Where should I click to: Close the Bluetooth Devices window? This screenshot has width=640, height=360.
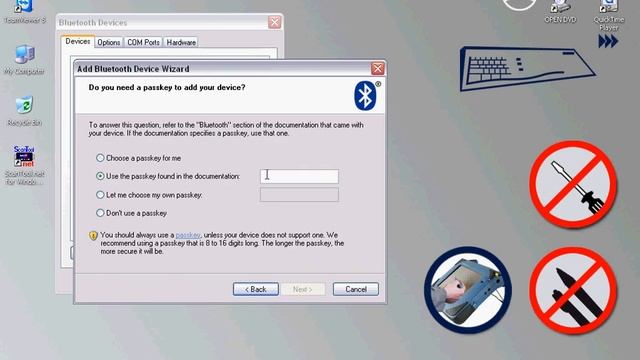point(274,22)
